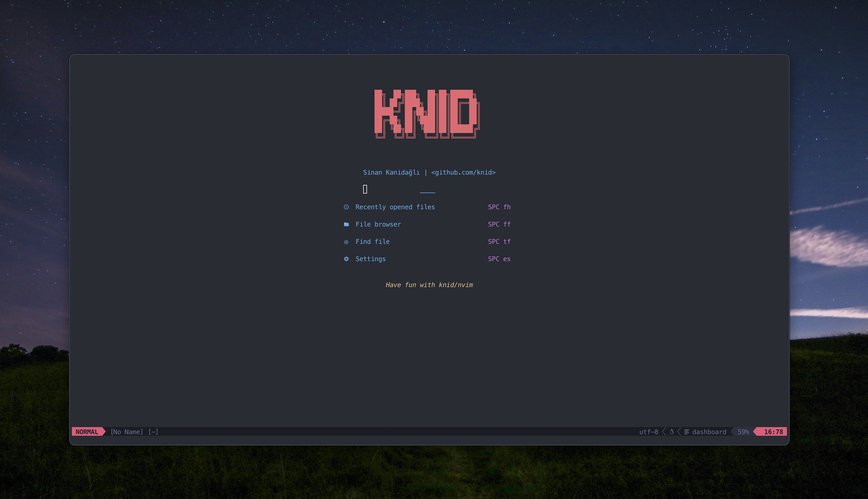The image size is (868, 499).
Task: Click the NORMAL mode indicator
Action: [87, 432]
